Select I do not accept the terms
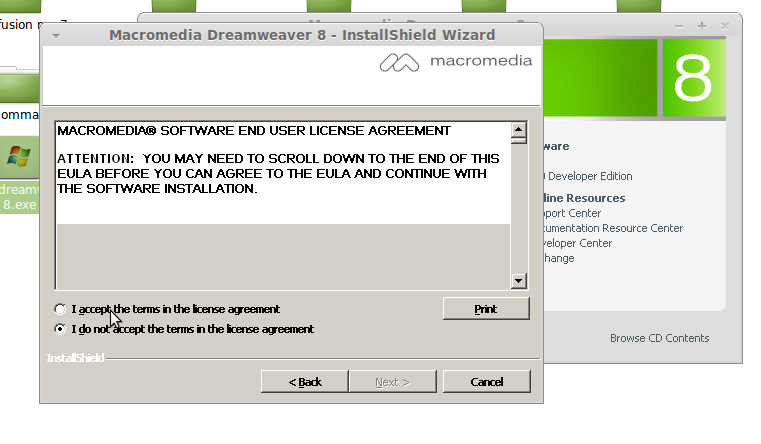The width and height of the screenshot is (761, 444). [x=60, y=329]
